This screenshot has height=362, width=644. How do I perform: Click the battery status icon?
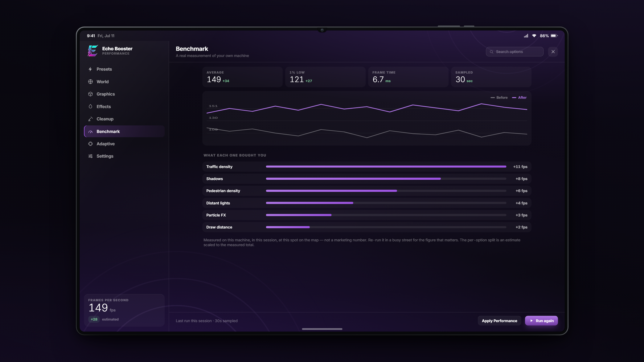click(554, 36)
